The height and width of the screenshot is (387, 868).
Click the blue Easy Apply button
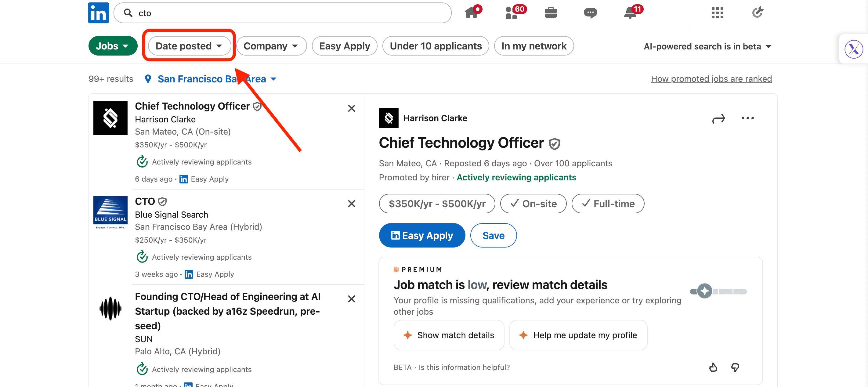[421, 235]
